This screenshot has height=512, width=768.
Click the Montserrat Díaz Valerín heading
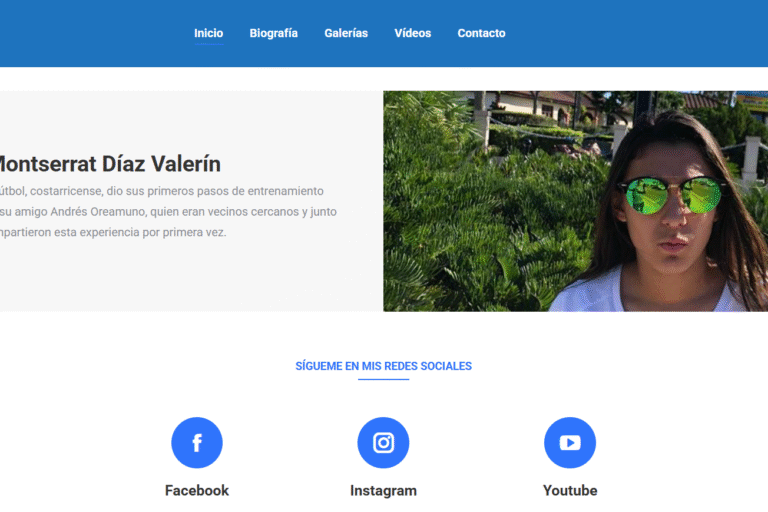point(110,164)
